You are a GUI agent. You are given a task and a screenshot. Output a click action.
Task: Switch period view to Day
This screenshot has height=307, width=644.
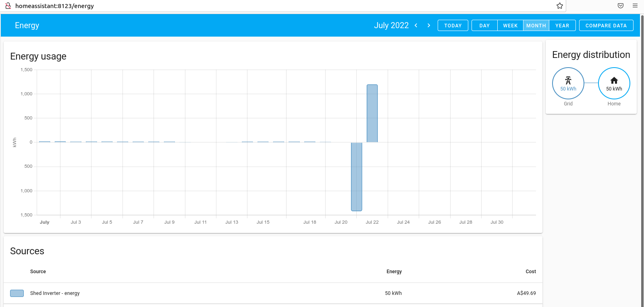pos(484,25)
